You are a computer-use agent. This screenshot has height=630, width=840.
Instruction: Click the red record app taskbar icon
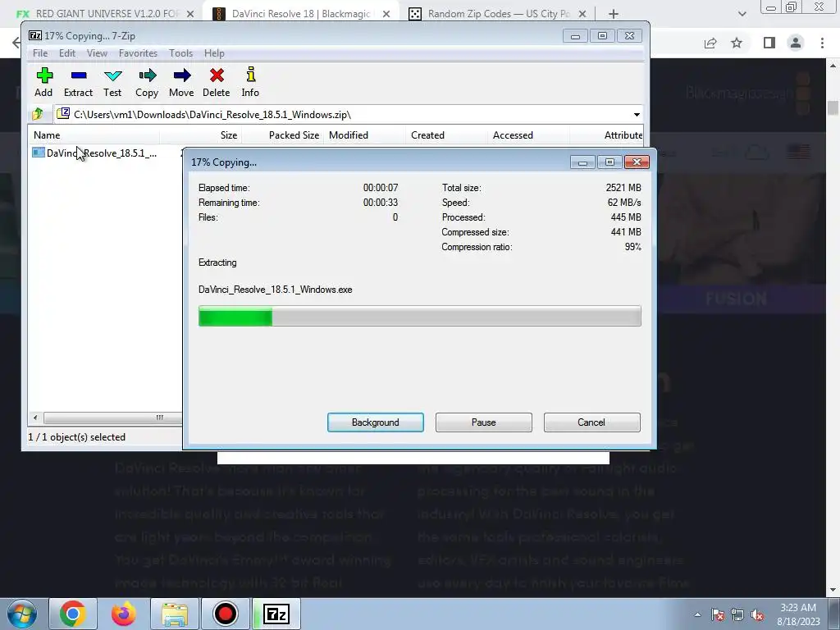[x=225, y=614]
